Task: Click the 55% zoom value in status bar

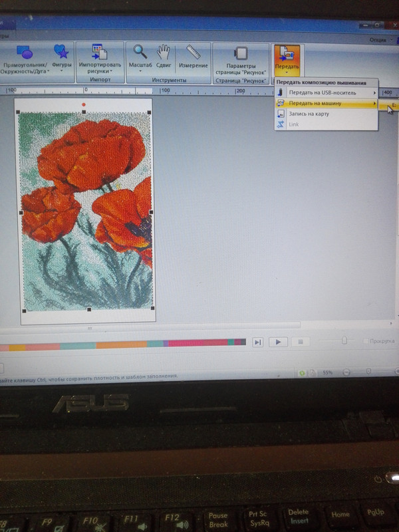Action: coord(327,372)
